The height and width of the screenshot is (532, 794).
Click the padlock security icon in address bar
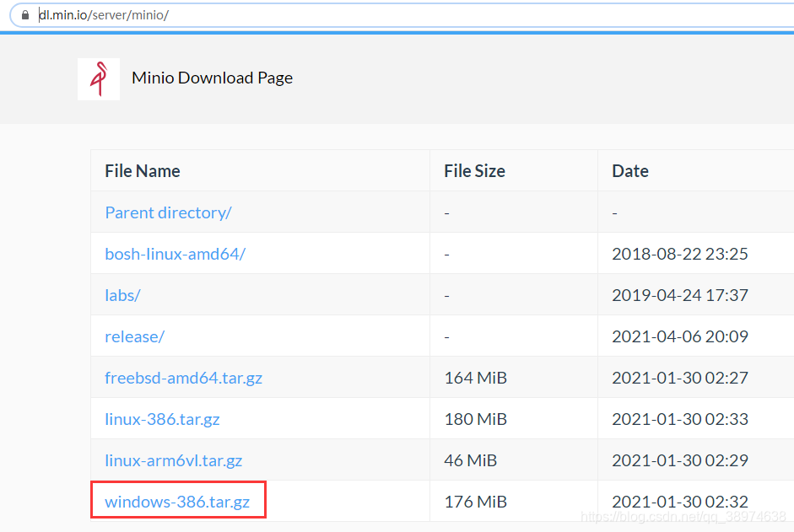coord(24,14)
